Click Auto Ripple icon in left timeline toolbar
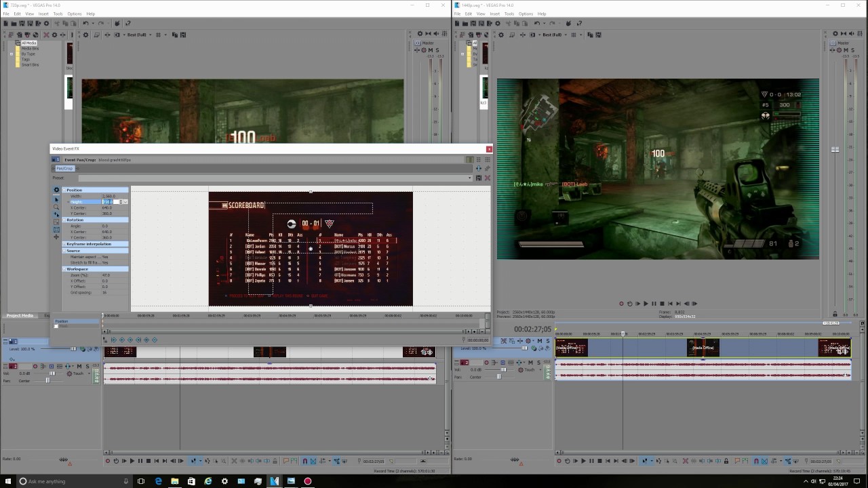 [x=323, y=461]
